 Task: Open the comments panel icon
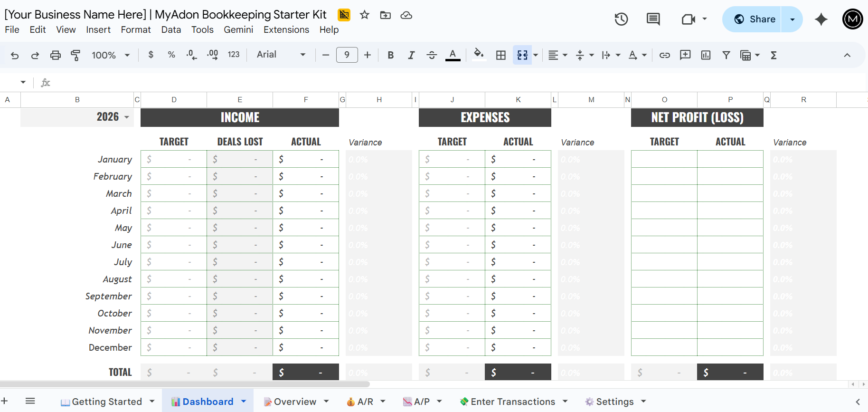(x=653, y=19)
